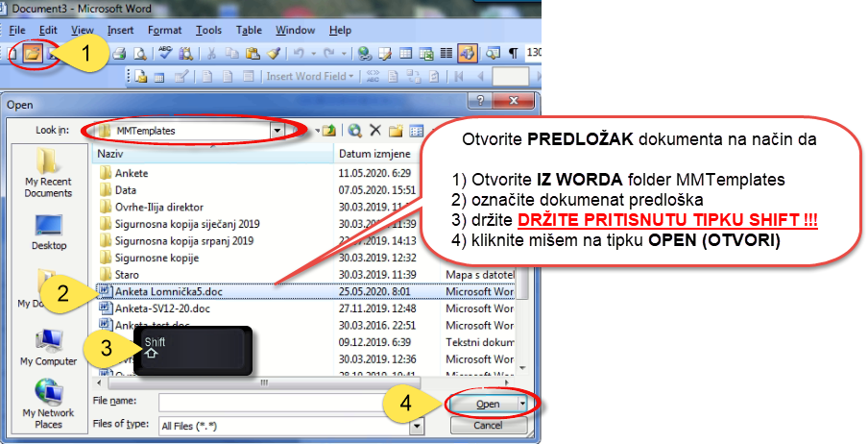Open the Insert menu
This screenshot has height=444, width=868.
[x=120, y=30]
